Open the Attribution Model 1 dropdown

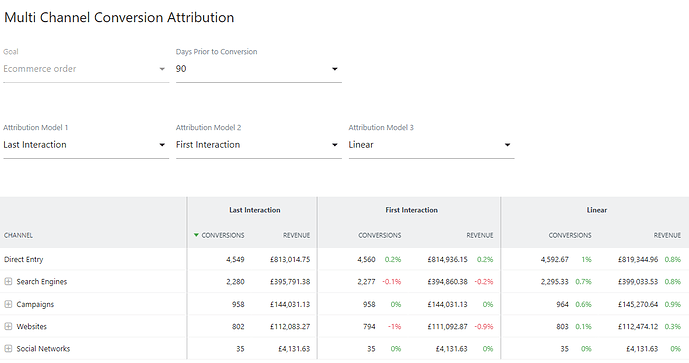[86, 145]
